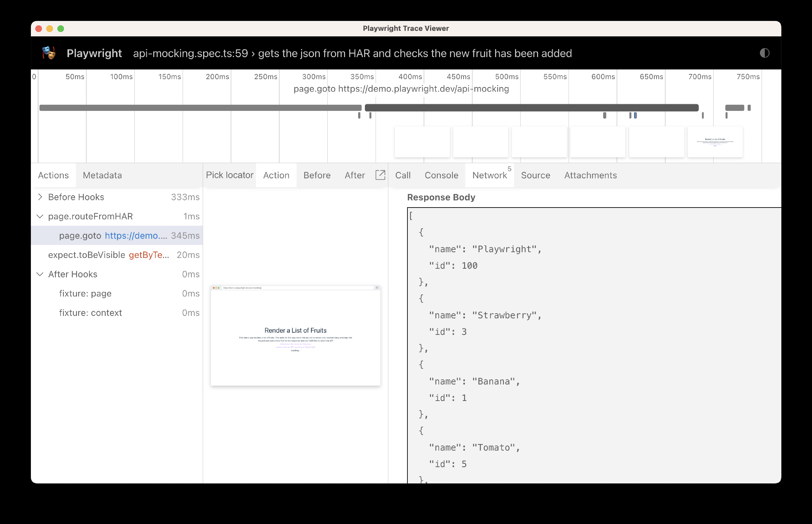Click the "id": 100 line
The image size is (812, 524).
point(453,265)
